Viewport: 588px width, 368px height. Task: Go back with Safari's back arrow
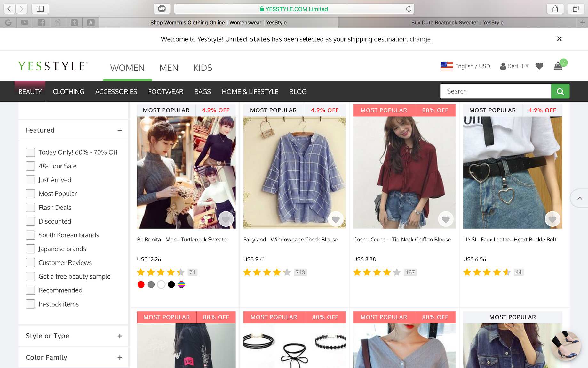click(9, 9)
